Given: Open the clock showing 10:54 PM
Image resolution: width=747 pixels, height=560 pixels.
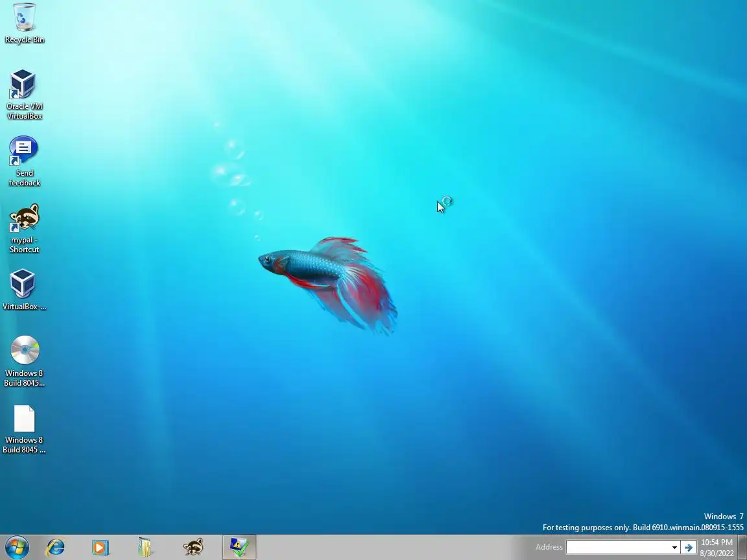Looking at the screenshot, I should click(x=717, y=548).
